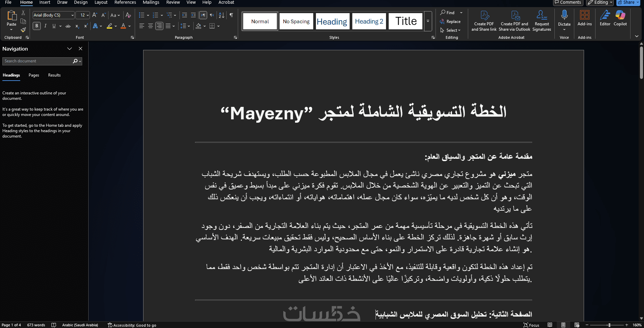
Task: Apply the No Spacing style
Action: pos(296,21)
